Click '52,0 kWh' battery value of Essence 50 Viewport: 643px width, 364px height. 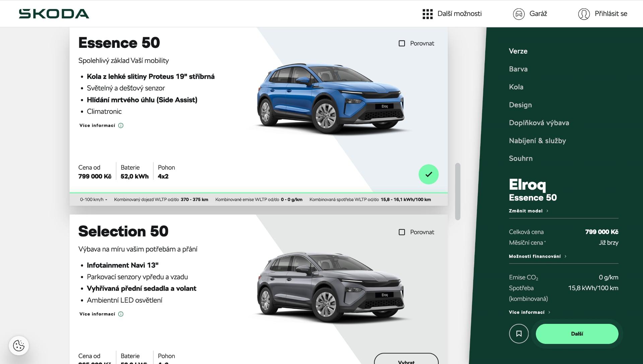pyautogui.click(x=135, y=176)
